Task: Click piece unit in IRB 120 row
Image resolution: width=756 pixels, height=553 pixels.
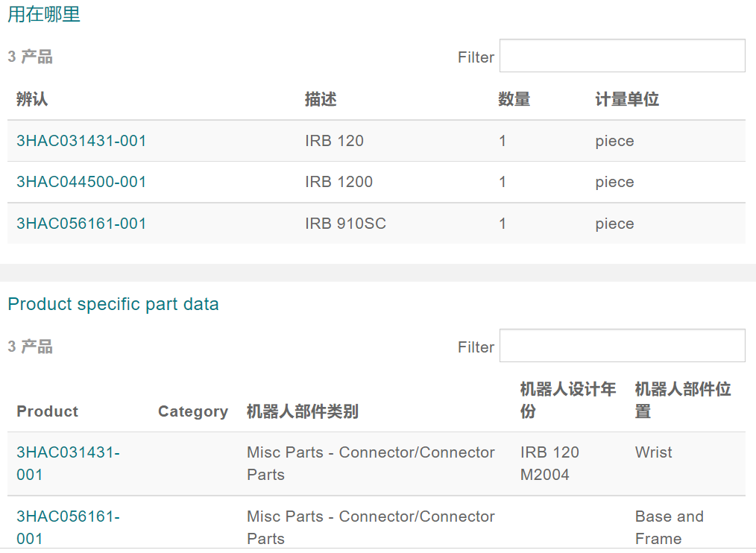Action: [614, 142]
